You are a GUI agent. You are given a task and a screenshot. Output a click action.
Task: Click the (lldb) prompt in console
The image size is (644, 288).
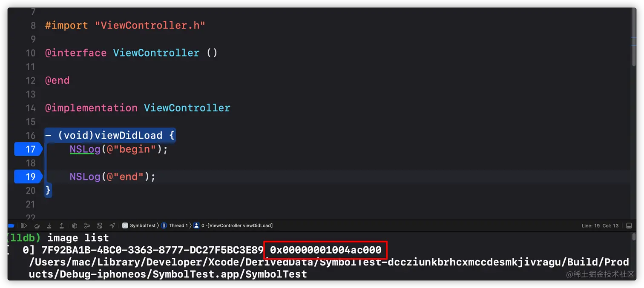click(x=24, y=237)
